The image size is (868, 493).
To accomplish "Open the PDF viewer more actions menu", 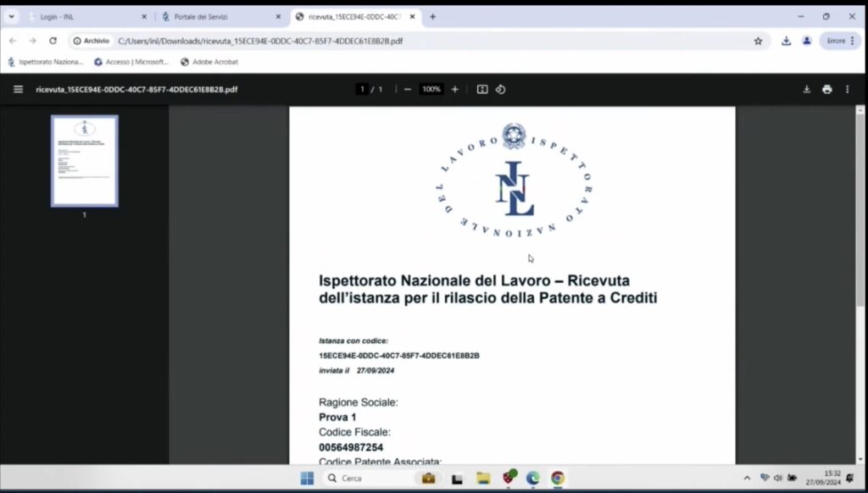I will point(847,89).
